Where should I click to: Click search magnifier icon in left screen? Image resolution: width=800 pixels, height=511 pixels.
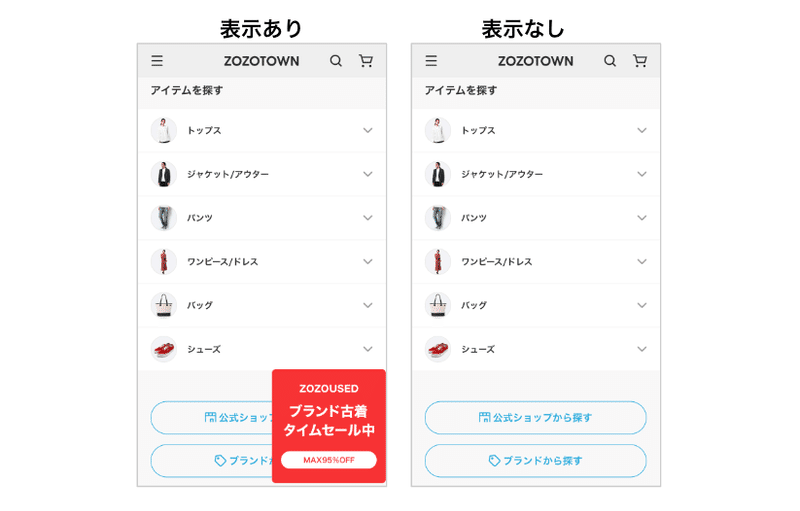click(336, 61)
